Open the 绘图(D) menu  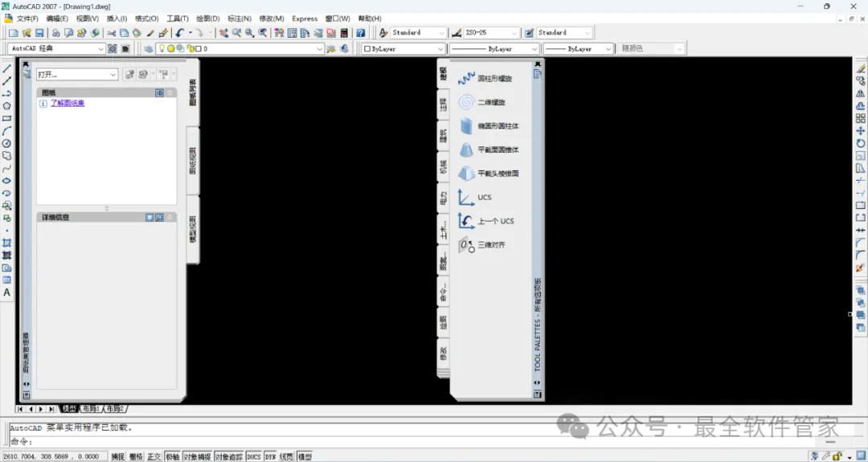[x=208, y=18]
